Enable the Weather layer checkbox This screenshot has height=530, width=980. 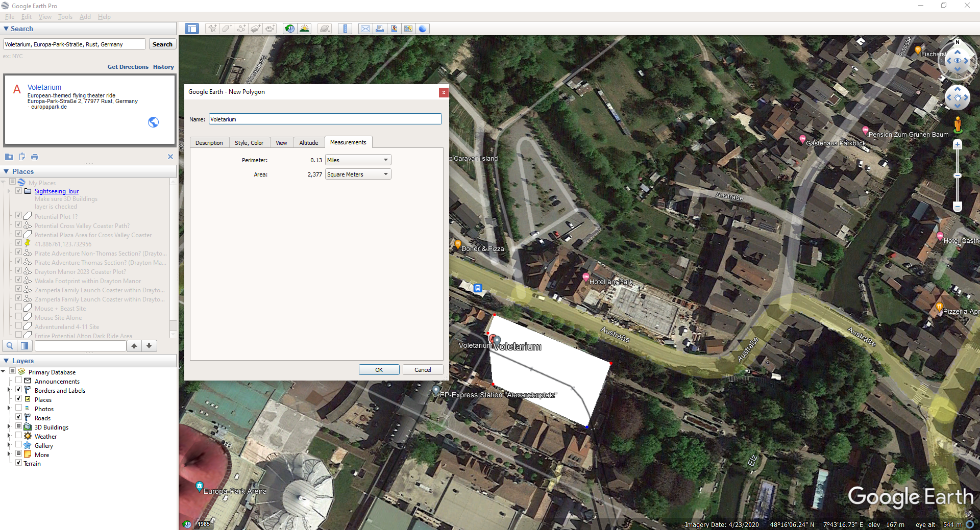pos(19,436)
